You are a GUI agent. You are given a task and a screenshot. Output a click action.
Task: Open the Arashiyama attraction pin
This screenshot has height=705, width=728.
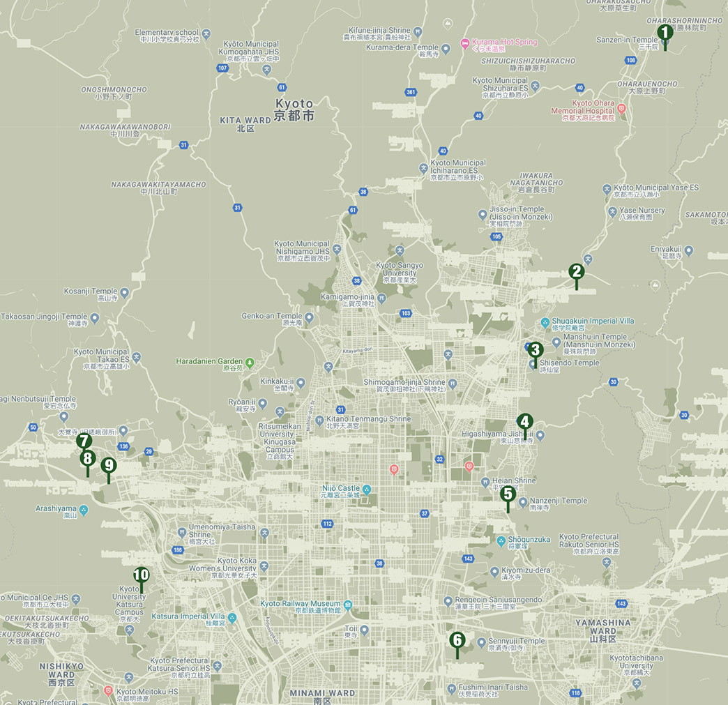[84, 510]
